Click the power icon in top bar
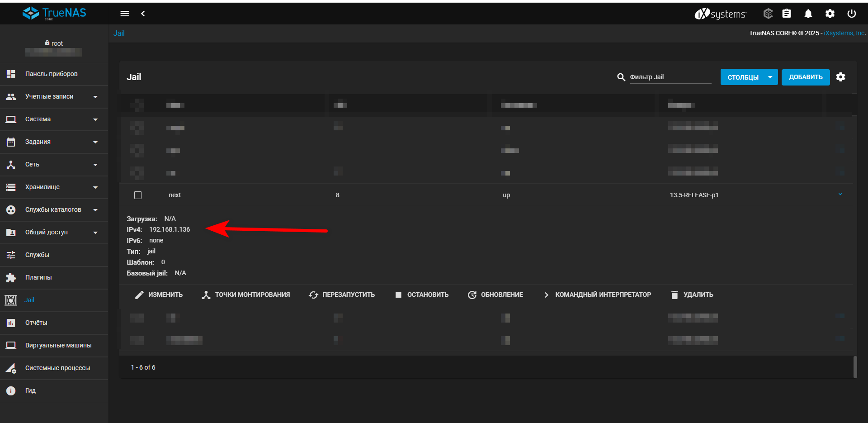Screen dimensions: 868x423 (x=852, y=14)
